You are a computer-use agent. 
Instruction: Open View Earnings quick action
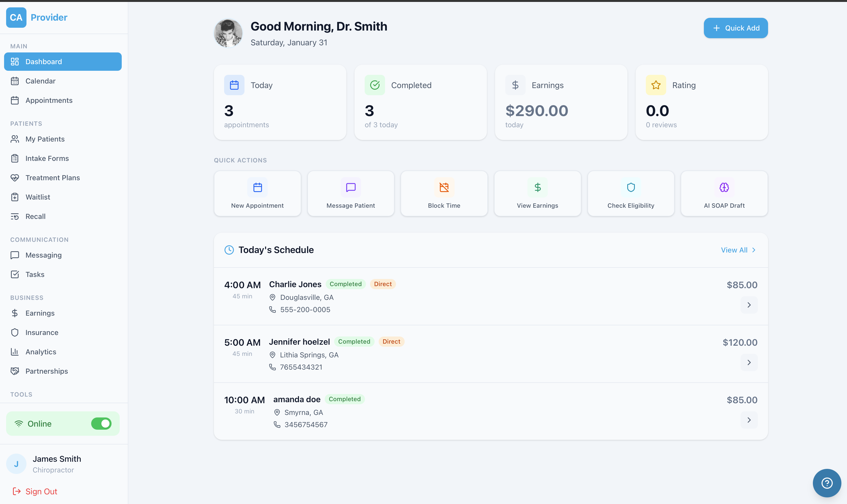point(537,194)
